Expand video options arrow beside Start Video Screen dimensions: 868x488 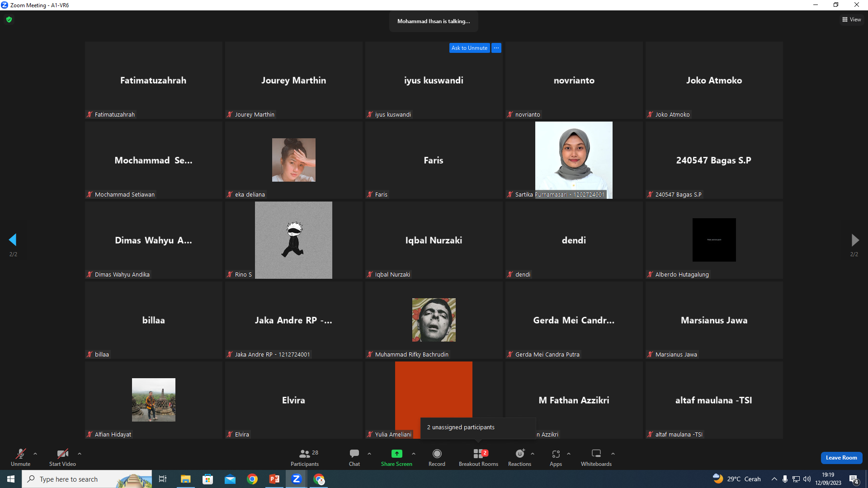pyautogui.click(x=80, y=454)
